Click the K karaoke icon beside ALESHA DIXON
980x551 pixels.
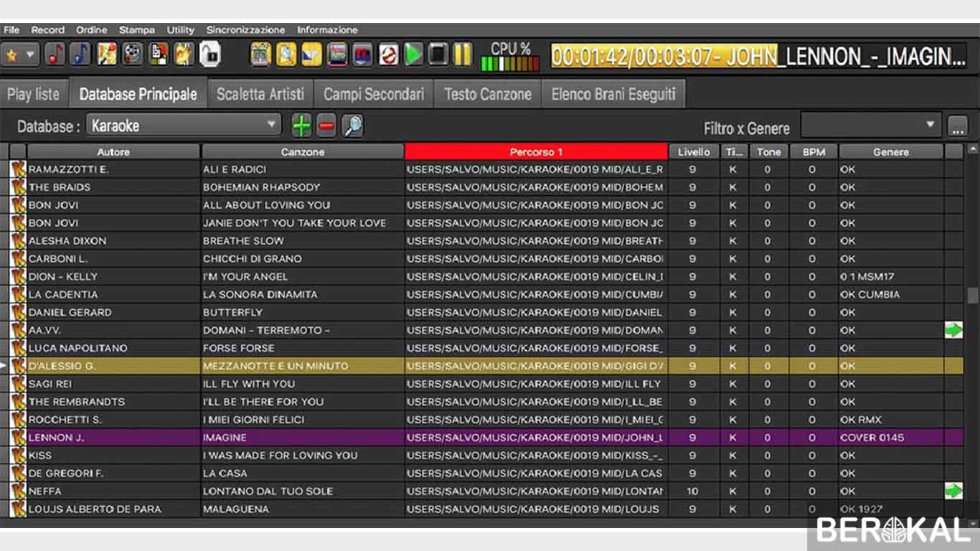[x=19, y=241]
